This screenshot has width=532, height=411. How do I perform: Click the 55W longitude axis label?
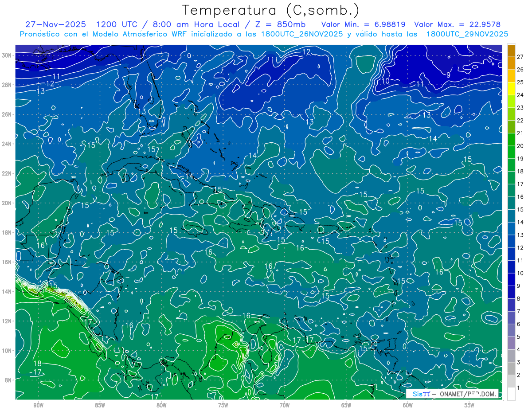click(469, 405)
